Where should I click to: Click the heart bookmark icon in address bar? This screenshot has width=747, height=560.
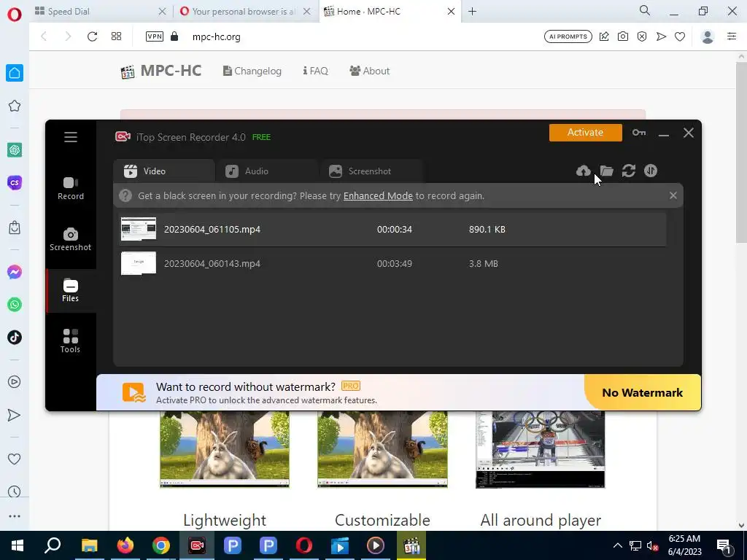pyautogui.click(x=680, y=36)
